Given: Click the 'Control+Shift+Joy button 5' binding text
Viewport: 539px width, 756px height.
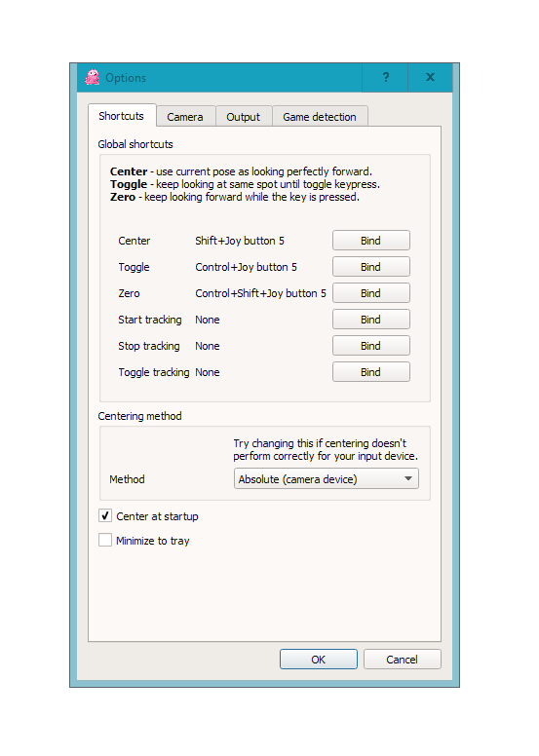Looking at the screenshot, I should [260, 293].
